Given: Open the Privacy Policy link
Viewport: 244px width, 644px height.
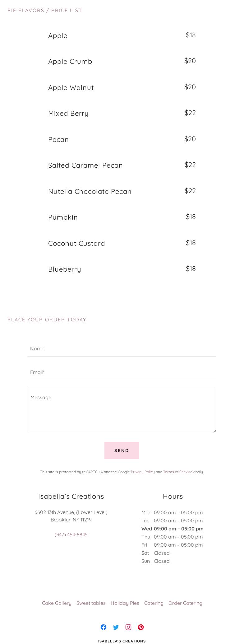Looking at the screenshot, I should (142, 472).
